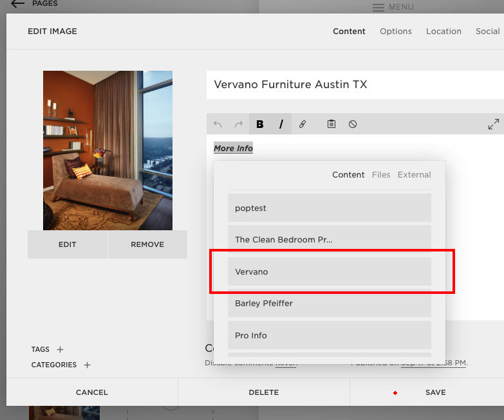504x420 pixels.
Task: Click the DELETE button
Action: click(263, 392)
